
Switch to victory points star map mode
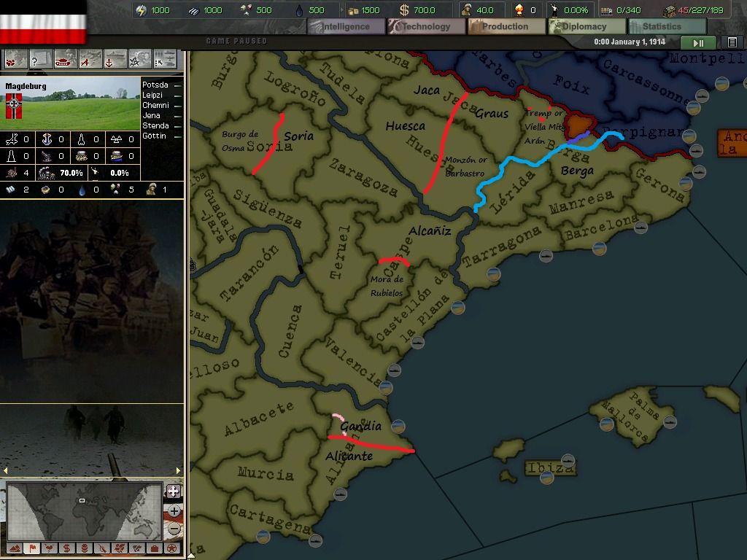(x=172, y=548)
